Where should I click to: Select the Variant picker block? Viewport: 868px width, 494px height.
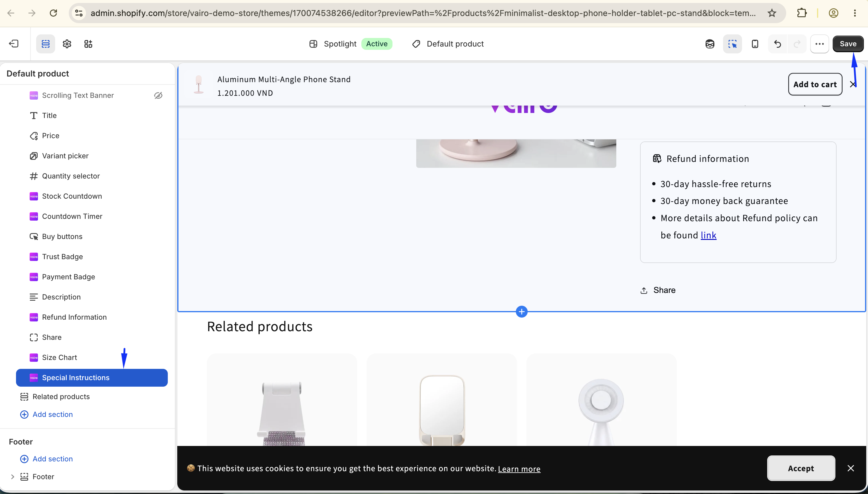[x=92, y=156]
